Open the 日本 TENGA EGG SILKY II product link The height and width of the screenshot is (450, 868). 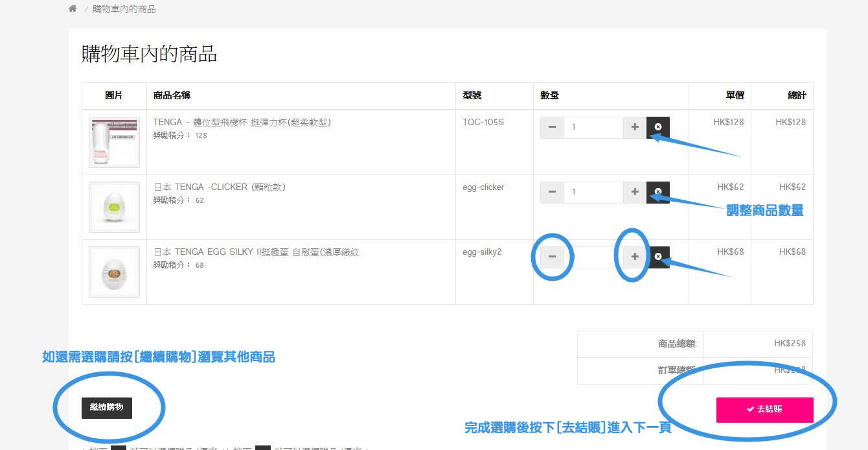pyautogui.click(x=257, y=252)
